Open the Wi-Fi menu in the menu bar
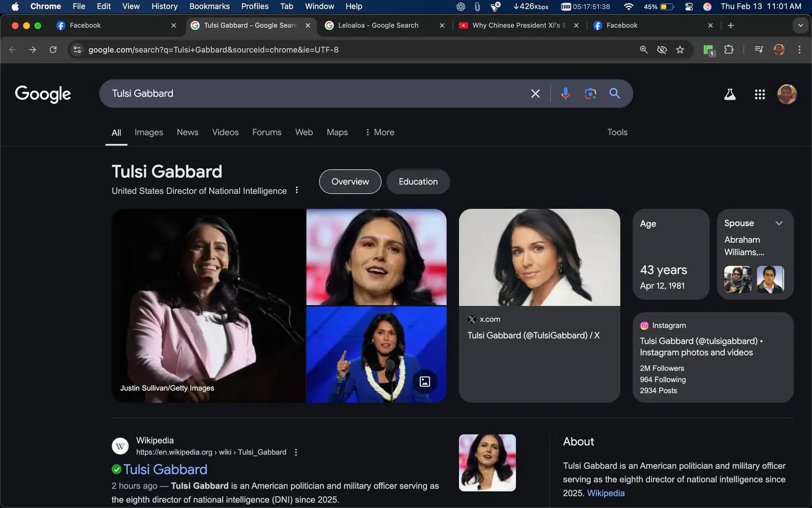The height and width of the screenshot is (508, 812). click(628, 6)
